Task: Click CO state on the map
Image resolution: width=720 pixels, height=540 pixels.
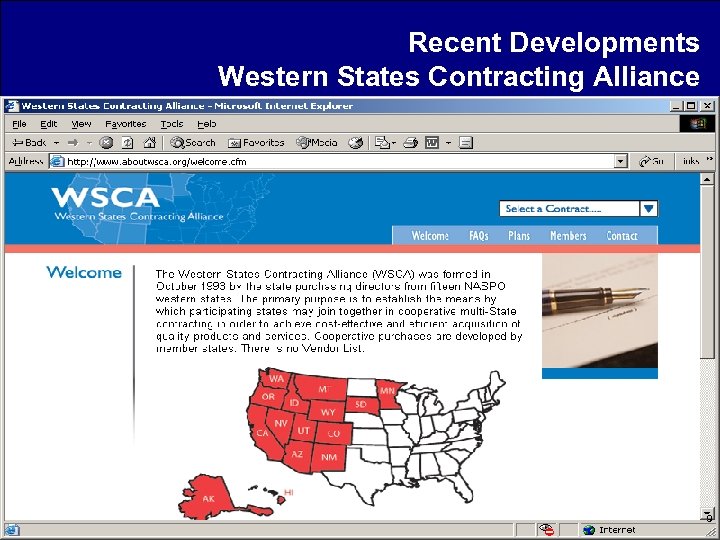Action: click(x=334, y=433)
